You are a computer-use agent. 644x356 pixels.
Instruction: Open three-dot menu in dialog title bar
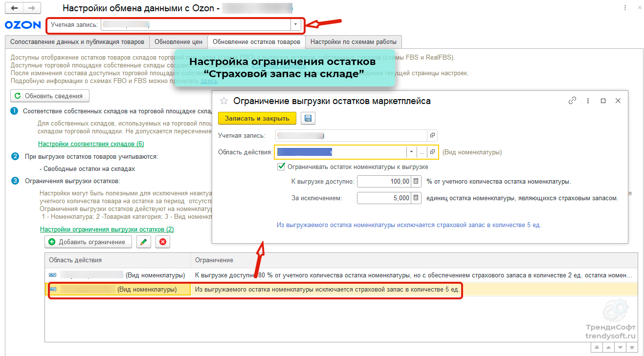588,101
